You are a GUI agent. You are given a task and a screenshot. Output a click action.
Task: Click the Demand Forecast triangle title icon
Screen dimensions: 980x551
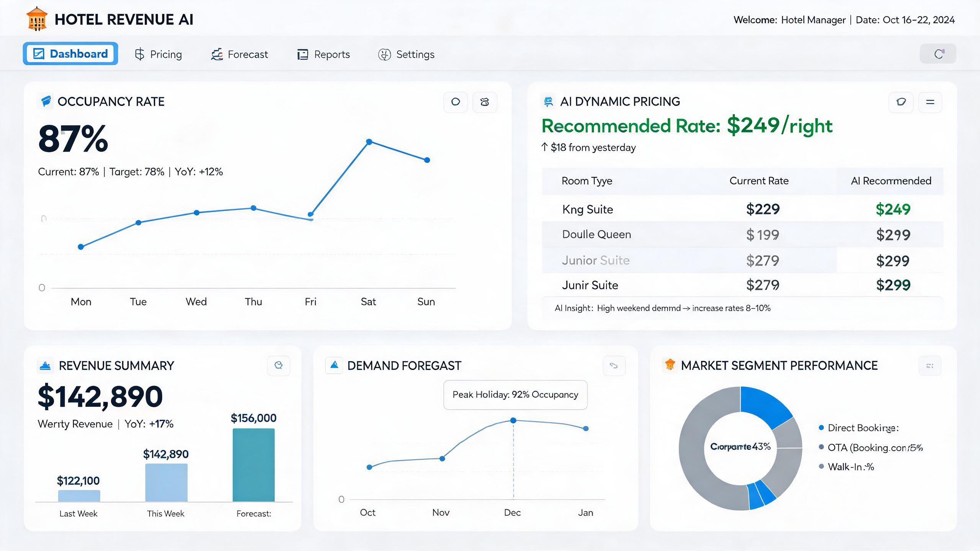[334, 365]
